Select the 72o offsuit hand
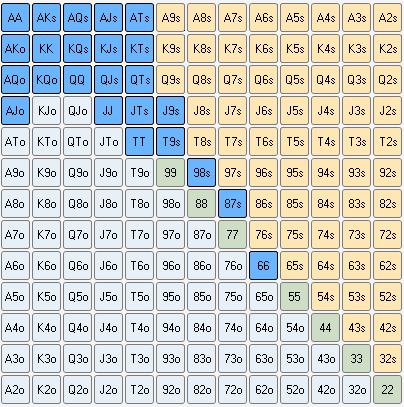The image size is (404, 407). pos(232,390)
